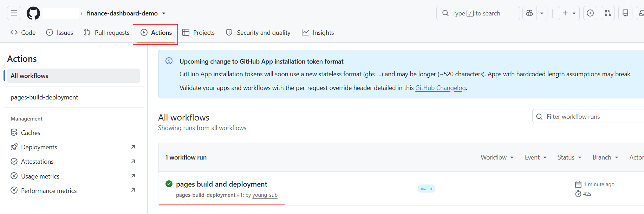Select All workflows in sidebar

pos(73,76)
